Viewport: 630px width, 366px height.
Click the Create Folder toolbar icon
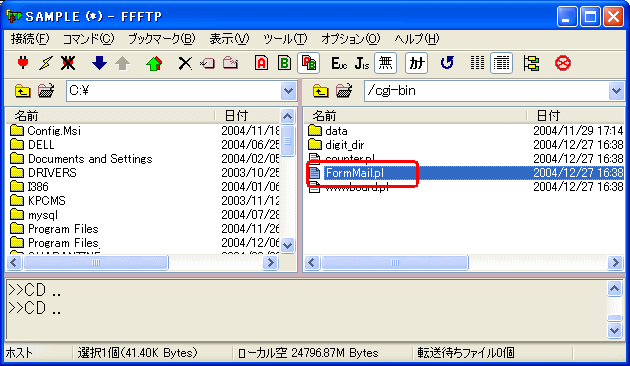231,63
